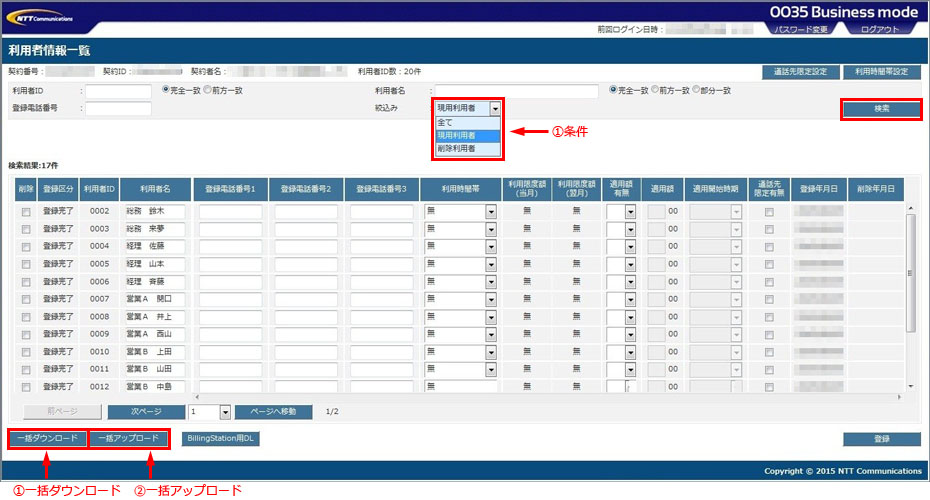Go to next page with 次ページ
Viewport: 930px width, 500px height.
pyautogui.click(x=146, y=412)
